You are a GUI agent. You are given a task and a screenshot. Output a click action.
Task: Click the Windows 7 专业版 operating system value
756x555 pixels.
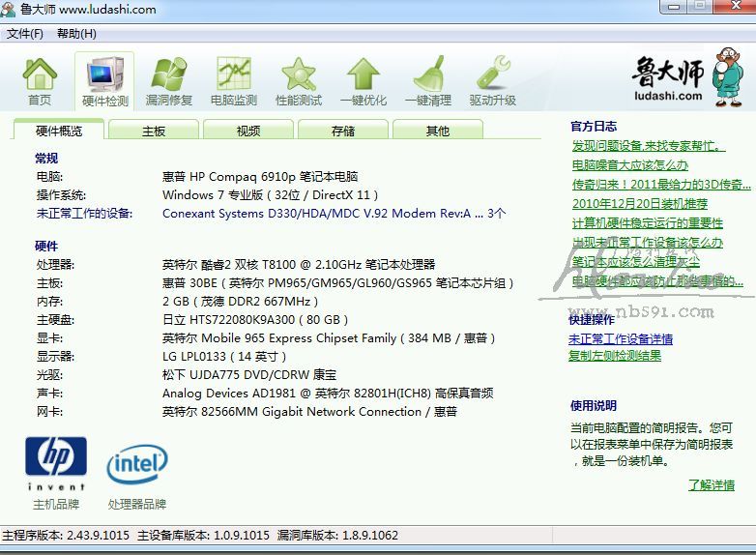[x=270, y=194]
